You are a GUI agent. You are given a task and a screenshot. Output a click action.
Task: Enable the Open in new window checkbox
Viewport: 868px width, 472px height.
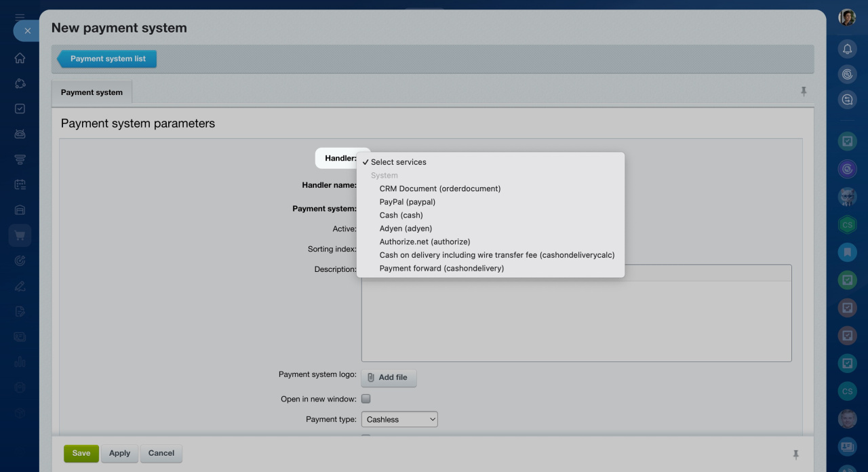point(366,399)
